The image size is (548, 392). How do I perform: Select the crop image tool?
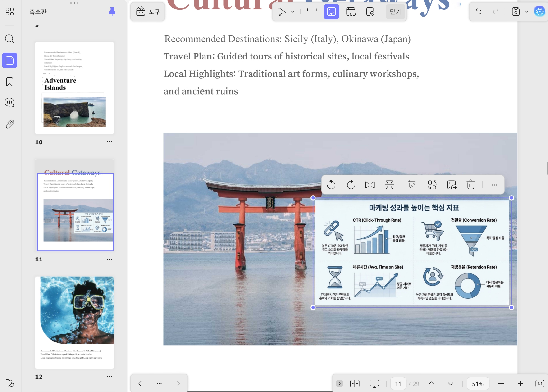(x=413, y=185)
